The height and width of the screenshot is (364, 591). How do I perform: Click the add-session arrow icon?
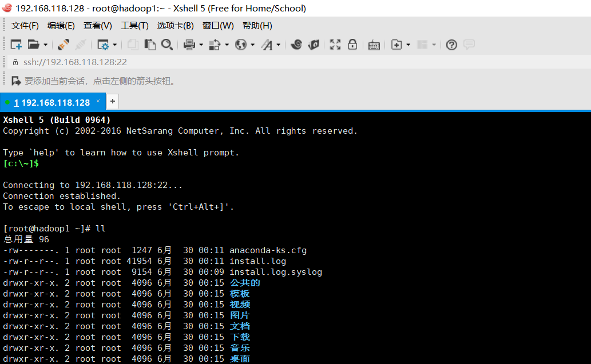tap(16, 81)
